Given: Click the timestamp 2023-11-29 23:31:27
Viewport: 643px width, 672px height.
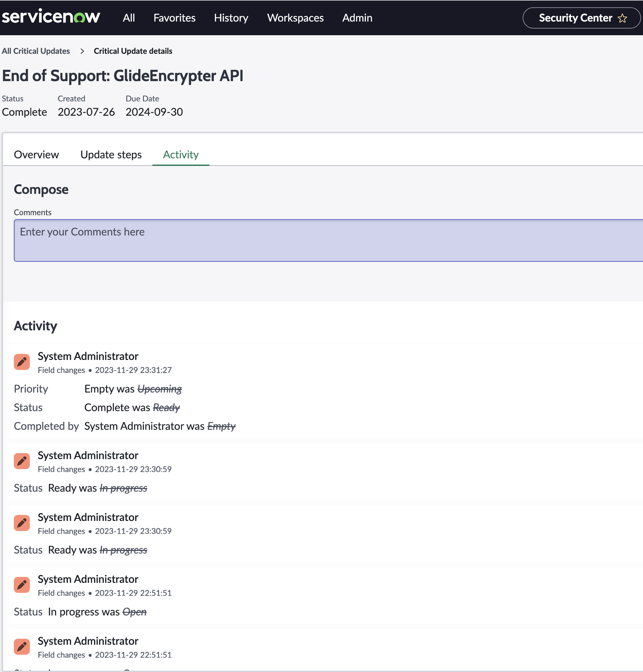Looking at the screenshot, I should pyautogui.click(x=133, y=370).
